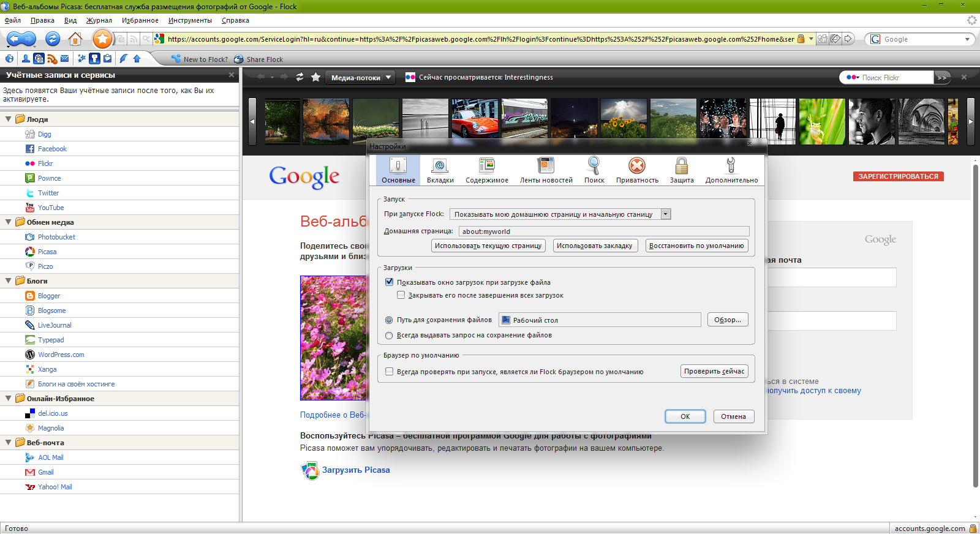Screen dimensions: 980x534
Task: Open the blog editor feather icon
Action: coord(123,59)
